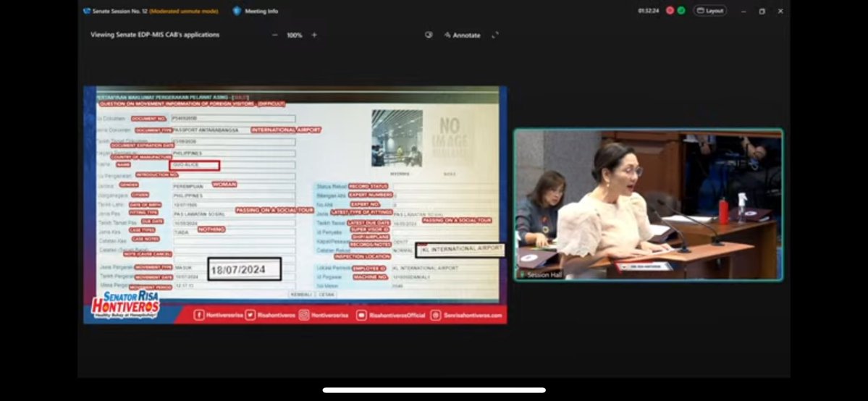Click the red recording indicator

(x=670, y=11)
